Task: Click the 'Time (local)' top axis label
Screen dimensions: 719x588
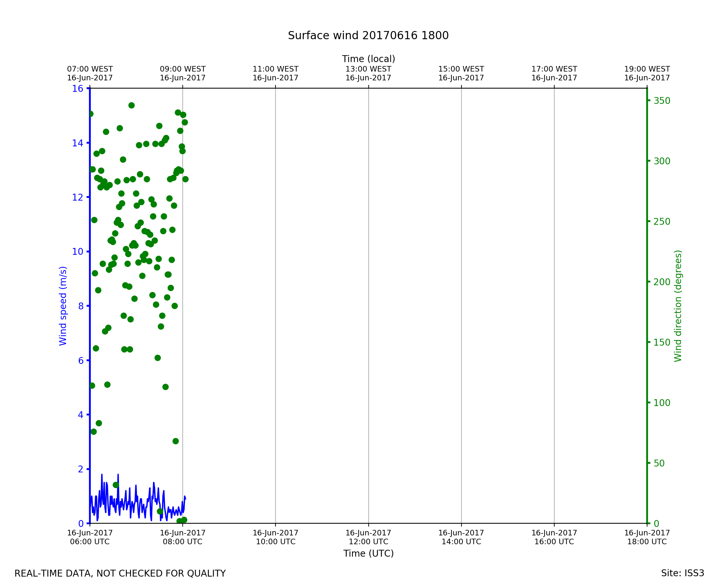Action: 368,59
